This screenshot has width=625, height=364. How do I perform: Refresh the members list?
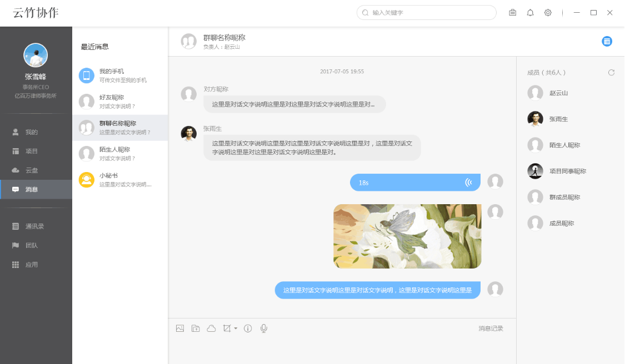[611, 73]
